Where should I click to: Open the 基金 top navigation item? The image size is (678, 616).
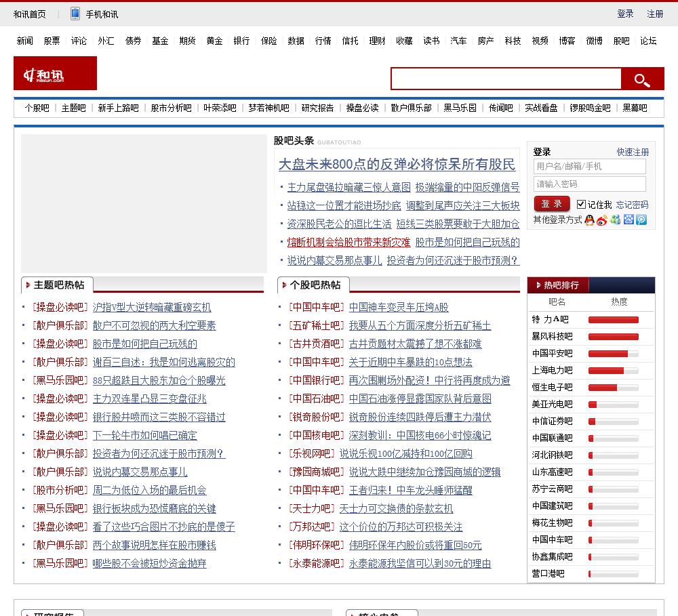point(160,41)
